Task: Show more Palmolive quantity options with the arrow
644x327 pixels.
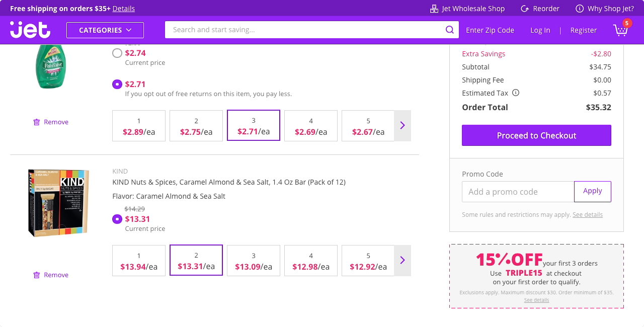Action: pos(403,126)
